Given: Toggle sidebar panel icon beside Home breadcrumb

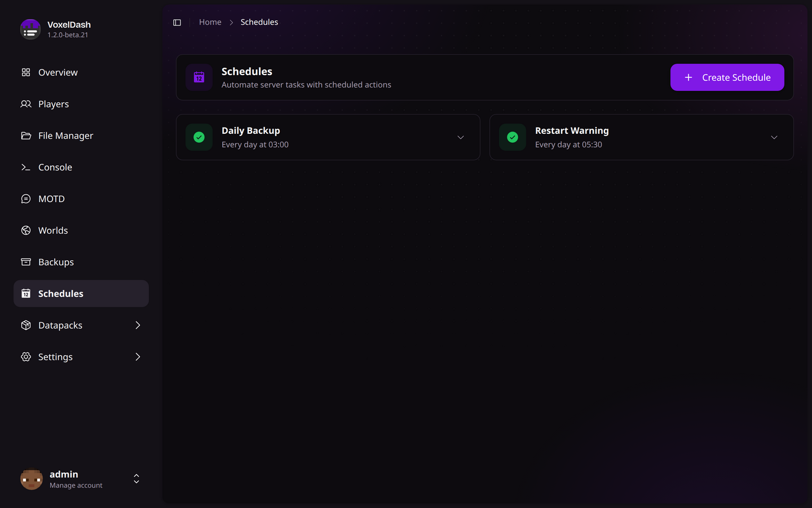Looking at the screenshot, I should (x=177, y=23).
